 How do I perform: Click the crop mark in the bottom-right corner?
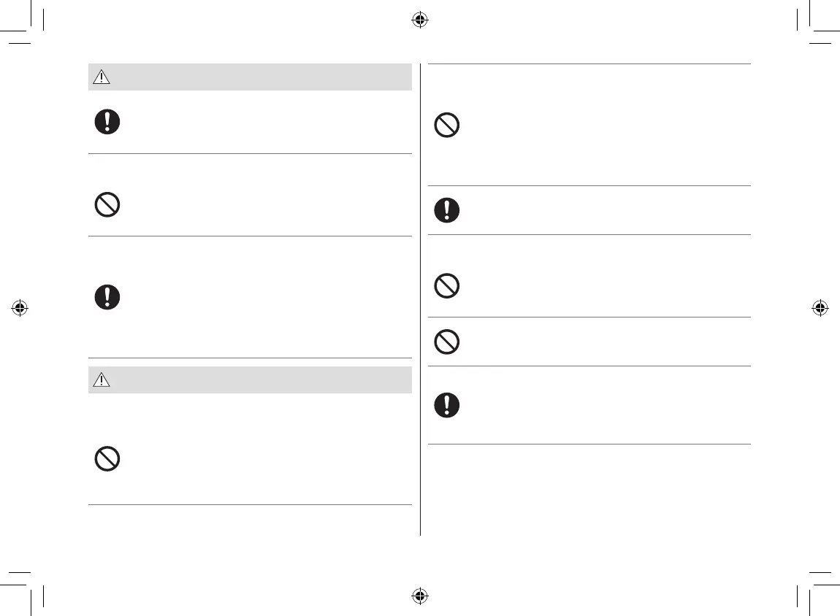click(x=811, y=585)
